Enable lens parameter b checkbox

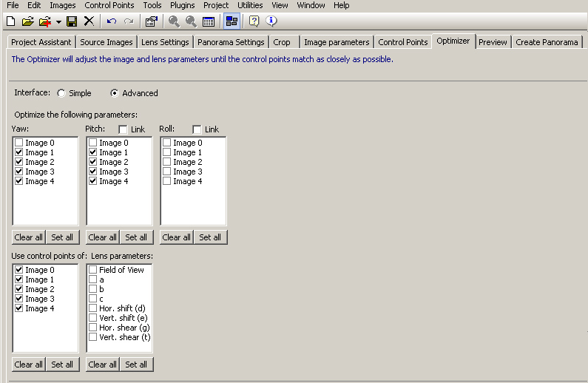coord(92,289)
